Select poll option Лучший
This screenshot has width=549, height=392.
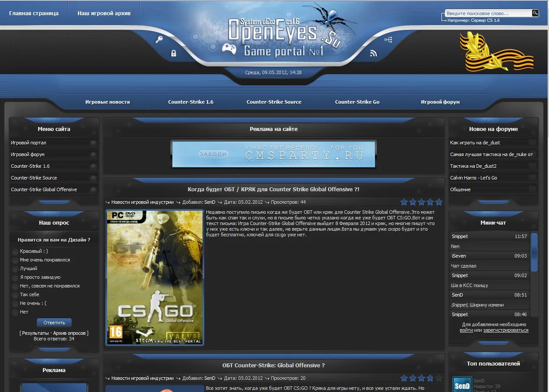(15, 269)
